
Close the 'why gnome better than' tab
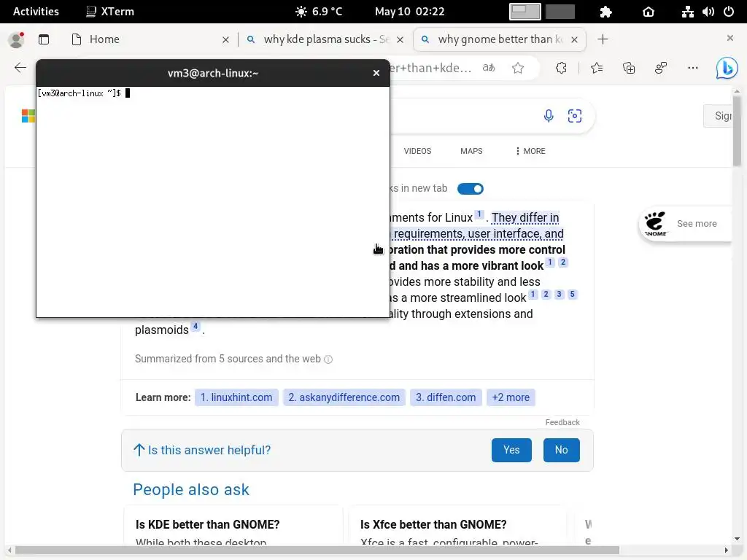tap(575, 39)
